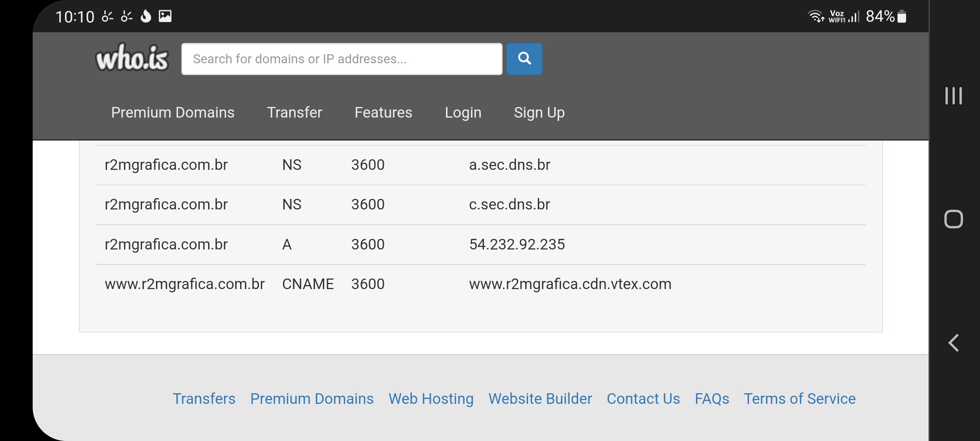
Task: Open the Terms of Service footer link
Action: pyautogui.click(x=800, y=399)
